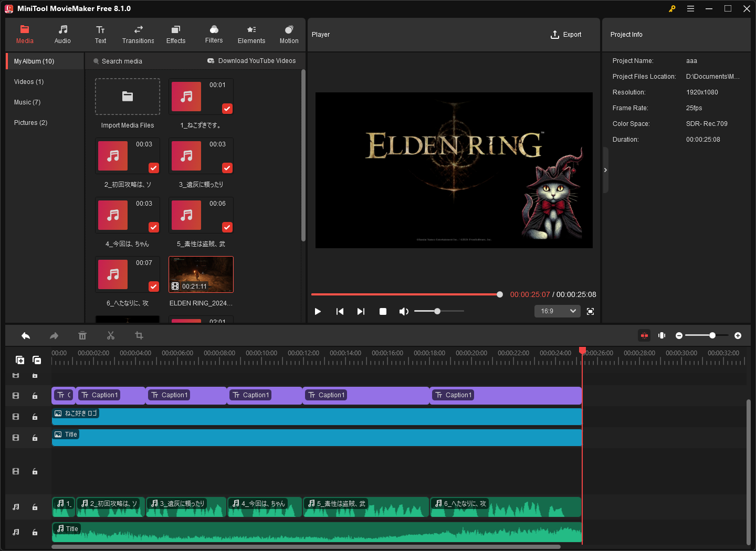Click the remove track icon

[x=37, y=360]
